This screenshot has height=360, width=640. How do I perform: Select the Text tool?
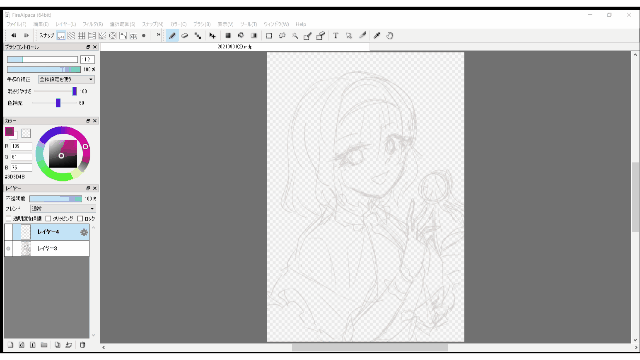(x=336, y=36)
